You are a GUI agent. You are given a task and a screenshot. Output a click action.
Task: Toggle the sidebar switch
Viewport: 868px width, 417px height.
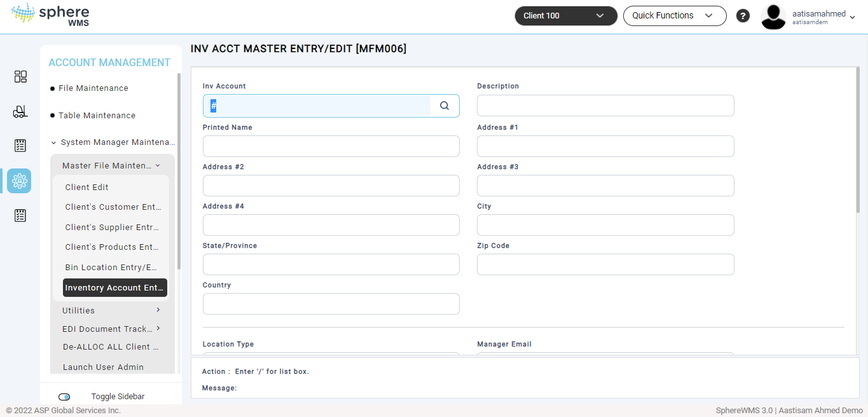(64, 397)
